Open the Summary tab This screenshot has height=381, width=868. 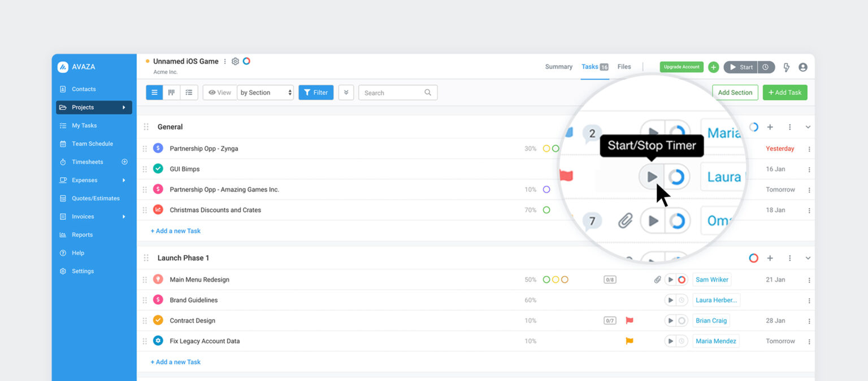558,67
